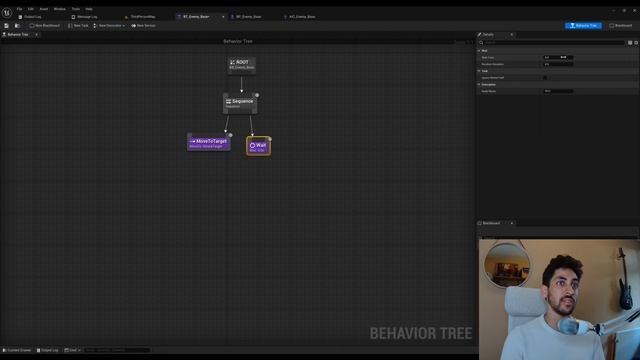Click the Random Deviation value field
Viewport: 640px width, 360px height.
558,64
